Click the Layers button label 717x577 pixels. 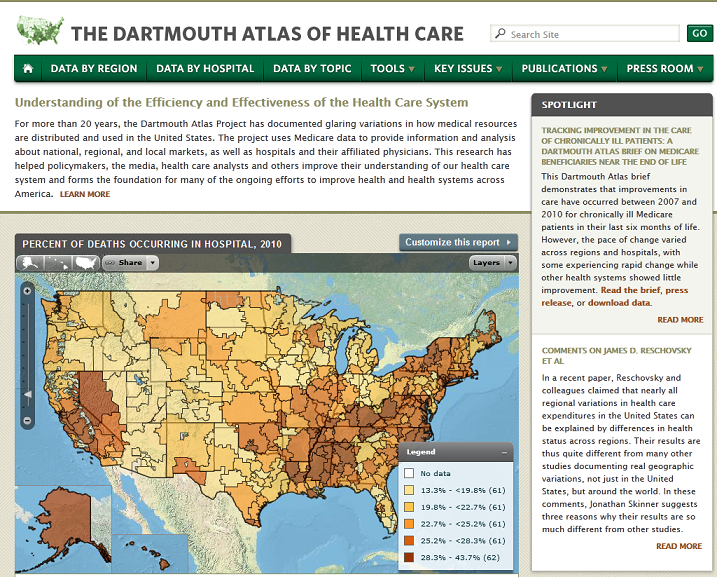486,263
